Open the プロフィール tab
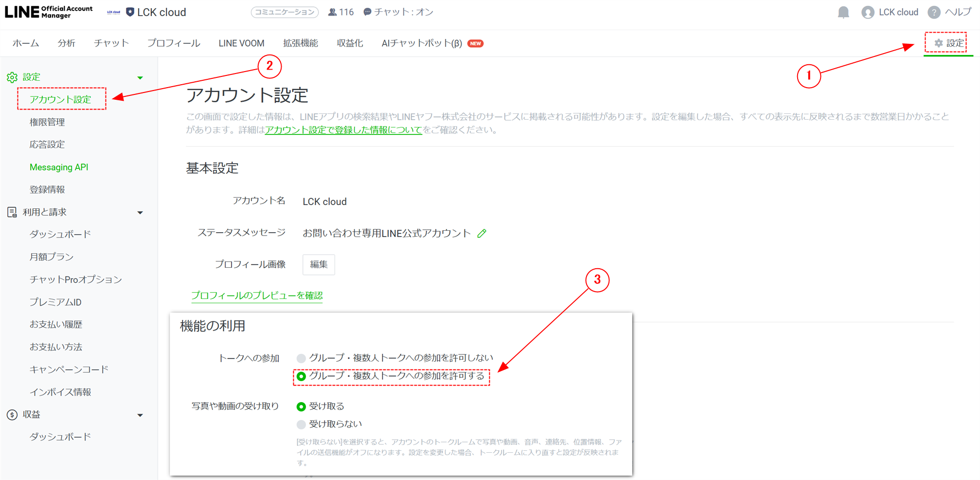 pyautogui.click(x=174, y=43)
